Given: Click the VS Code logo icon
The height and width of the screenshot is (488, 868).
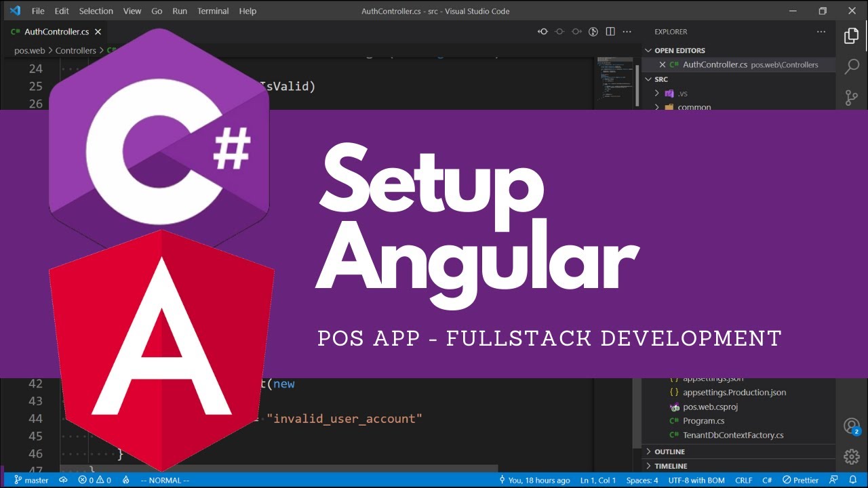Looking at the screenshot, I should pyautogui.click(x=14, y=11).
